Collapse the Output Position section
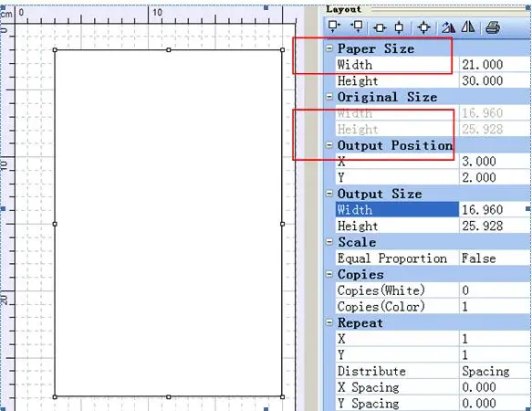Image resolution: width=532 pixels, height=411 pixels. (x=329, y=145)
